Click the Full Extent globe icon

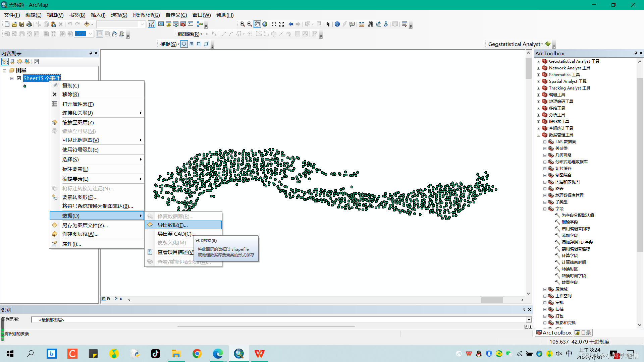click(265, 24)
